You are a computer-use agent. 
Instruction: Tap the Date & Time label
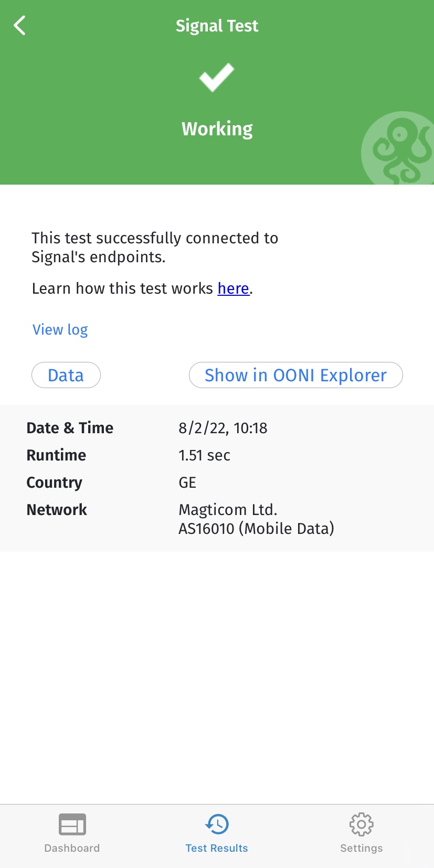coord(70,428)
